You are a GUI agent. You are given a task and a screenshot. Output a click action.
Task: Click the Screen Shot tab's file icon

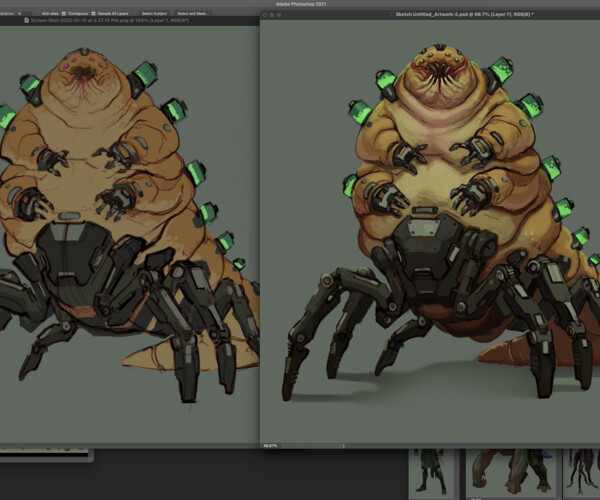(26, 20)
